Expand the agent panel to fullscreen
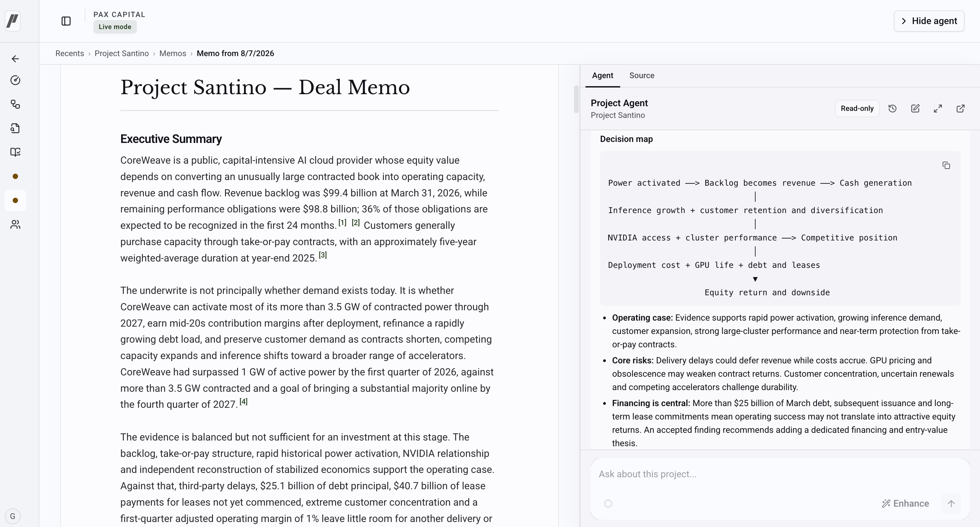Viewport: 980px width, 527px height. click(x=938, y=109)
